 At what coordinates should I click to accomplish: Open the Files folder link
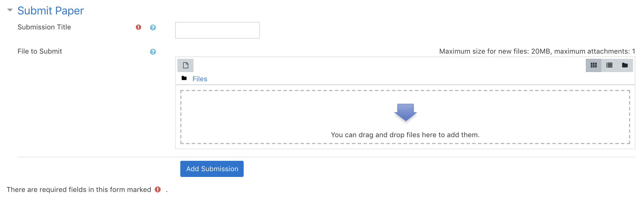[x=200, y=79]
